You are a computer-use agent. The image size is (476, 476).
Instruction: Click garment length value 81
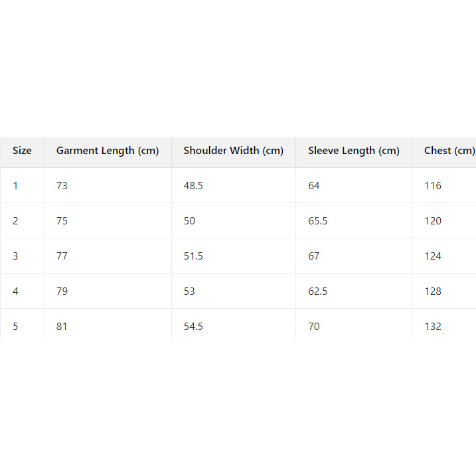[62, 327]
